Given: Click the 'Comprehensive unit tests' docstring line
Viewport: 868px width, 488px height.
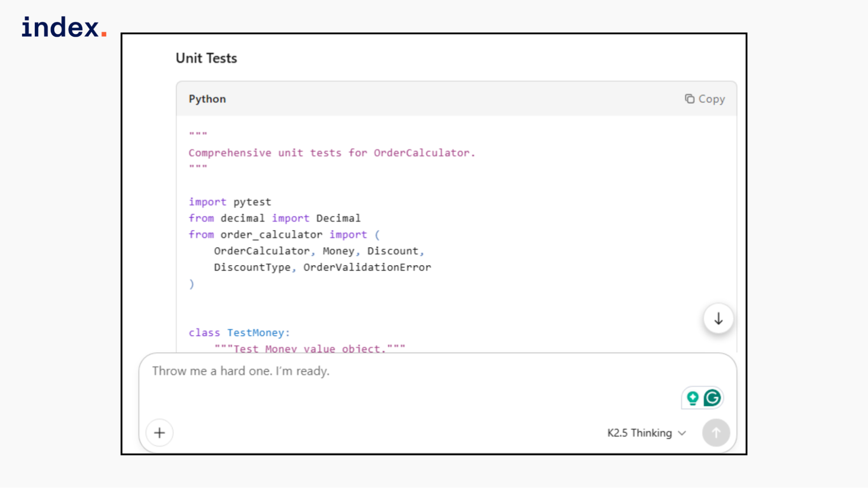Looking at the screenshot, I should coord(332,153).
